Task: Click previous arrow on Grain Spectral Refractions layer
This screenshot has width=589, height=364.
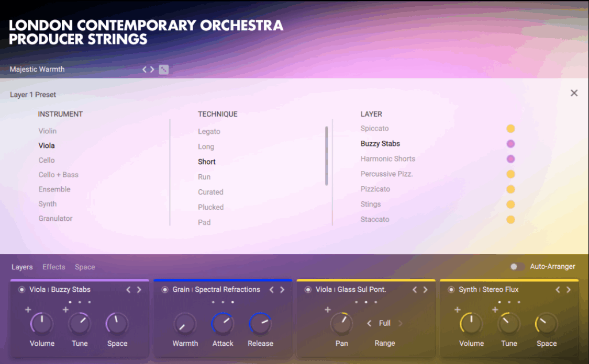Action: [271, 290]
